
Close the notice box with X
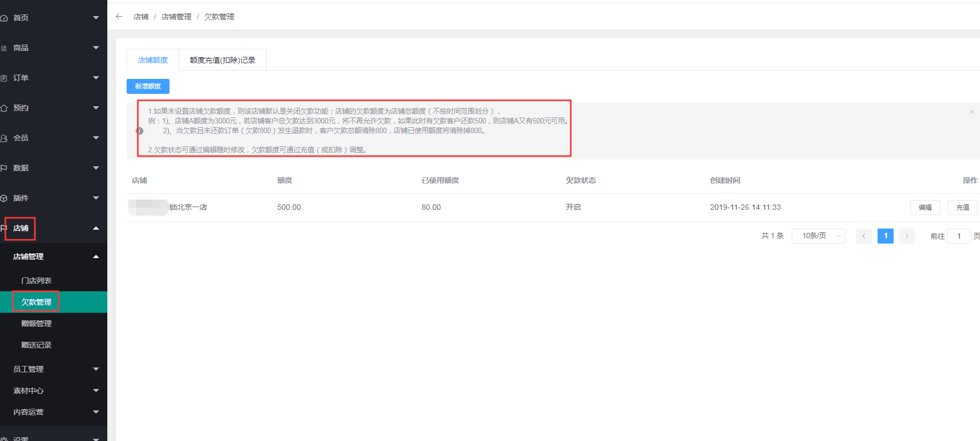pos(971,112)
